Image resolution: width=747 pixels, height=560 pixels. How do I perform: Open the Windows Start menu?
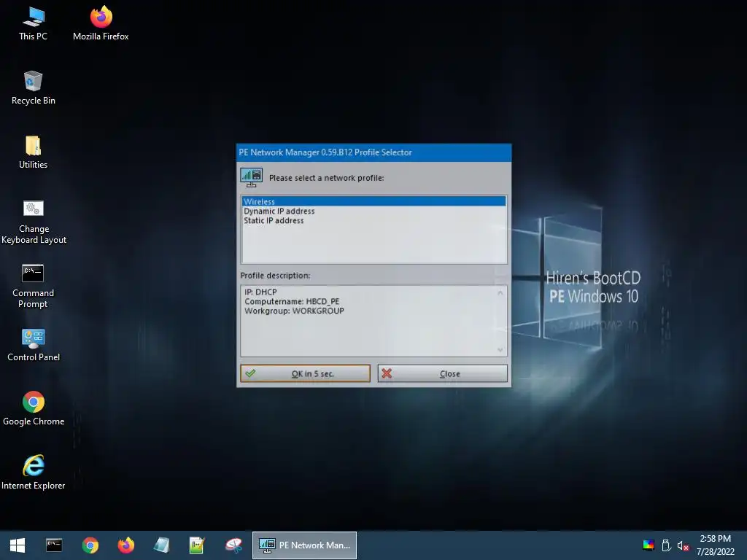(18, 545)
